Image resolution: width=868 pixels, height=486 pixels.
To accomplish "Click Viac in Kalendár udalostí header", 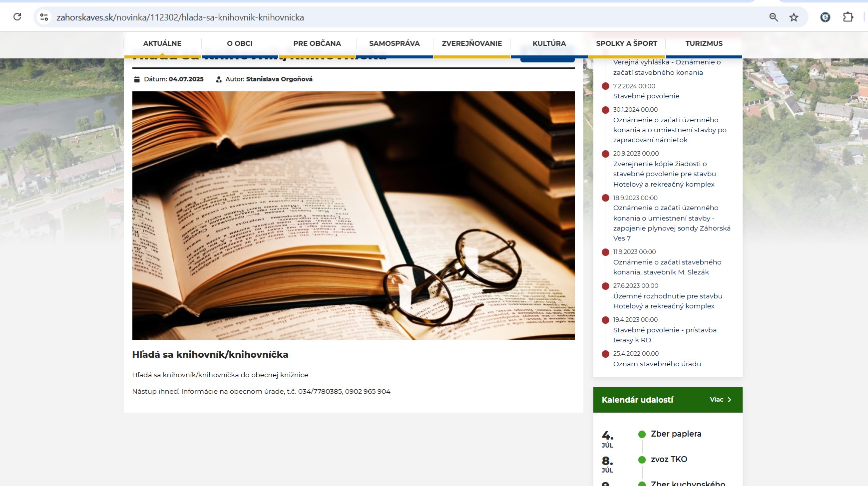I will click(717, 400).
